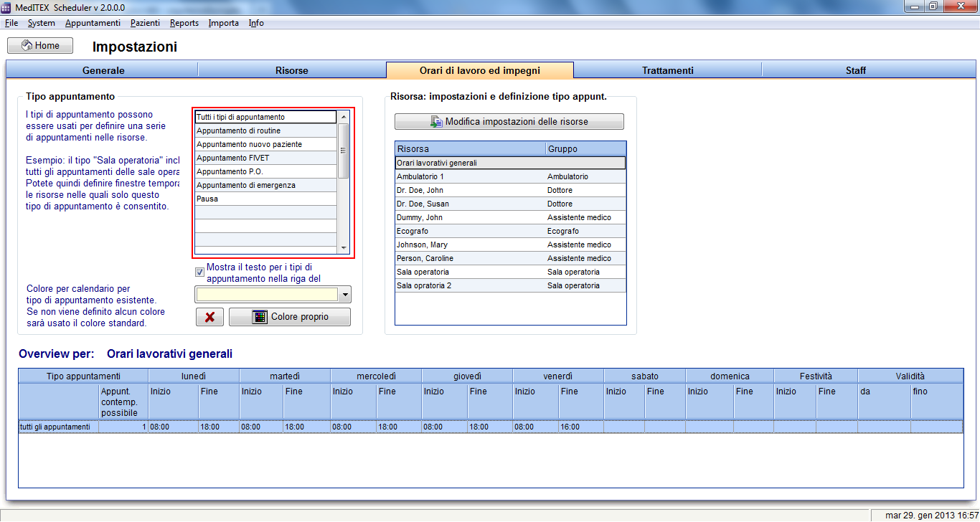
Task: Select the 'Sala opratoria 2' resource row
Action: coord(510,285)
